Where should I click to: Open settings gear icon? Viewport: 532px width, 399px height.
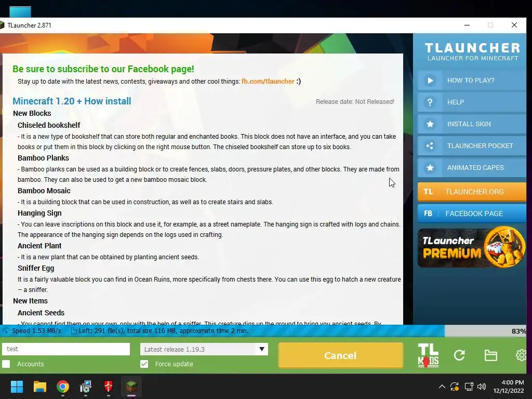[521, 355]
